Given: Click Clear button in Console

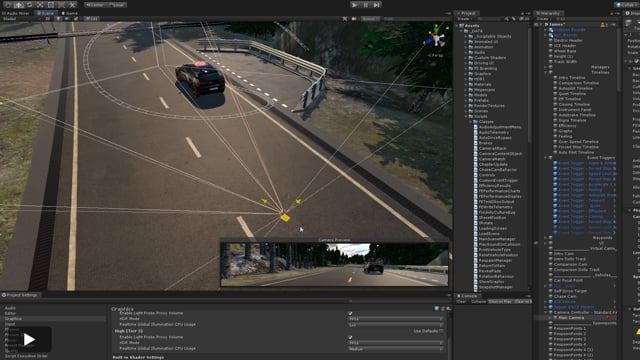Looking at the screenshot, I should point(461,302).
